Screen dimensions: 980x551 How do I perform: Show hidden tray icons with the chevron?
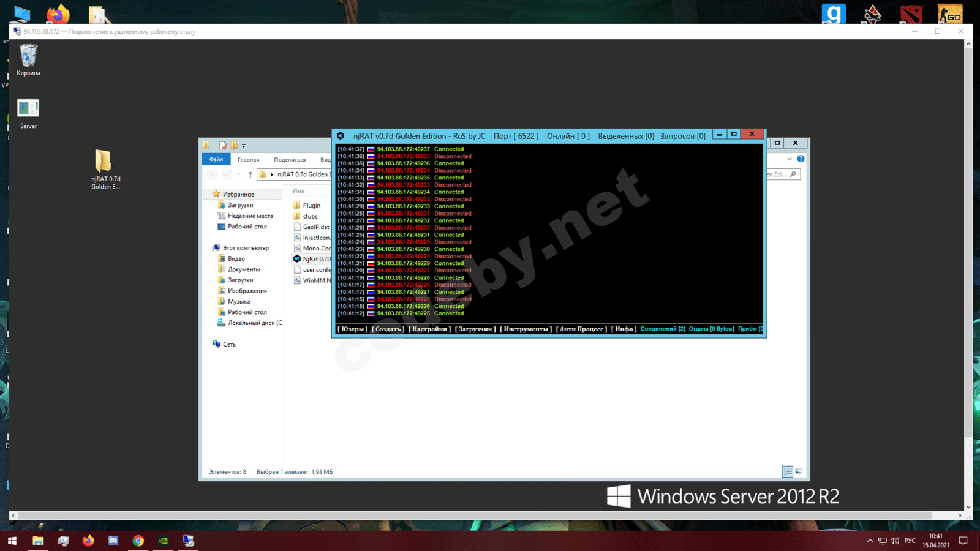point(870,541)
